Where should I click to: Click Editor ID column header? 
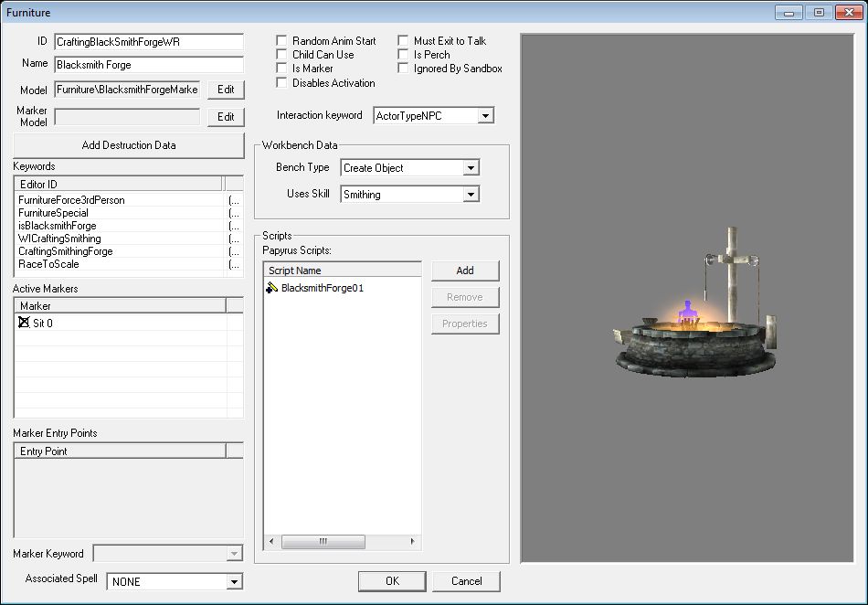click(118, 184)
